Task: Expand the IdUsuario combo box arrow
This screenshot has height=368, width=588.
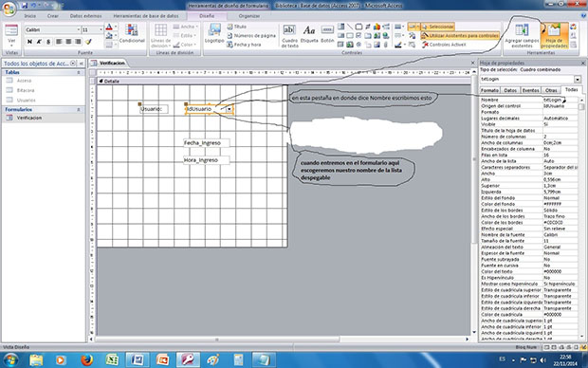Action: [230, 109]
